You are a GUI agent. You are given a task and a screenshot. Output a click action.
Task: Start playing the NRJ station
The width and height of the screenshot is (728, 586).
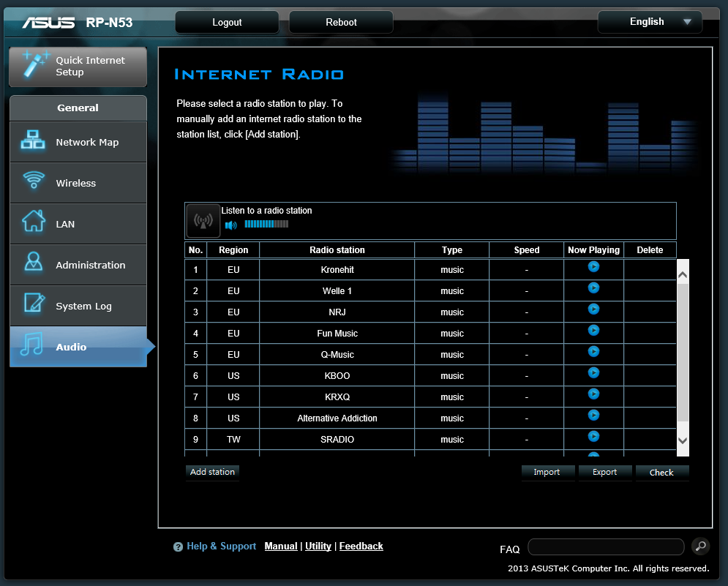pos(593,309)
